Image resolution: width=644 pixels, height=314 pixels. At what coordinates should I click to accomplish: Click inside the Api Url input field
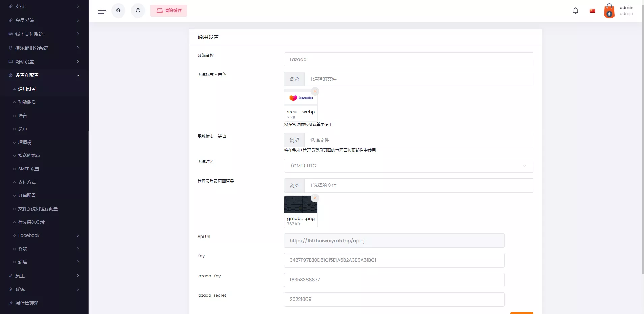point(394,240)
